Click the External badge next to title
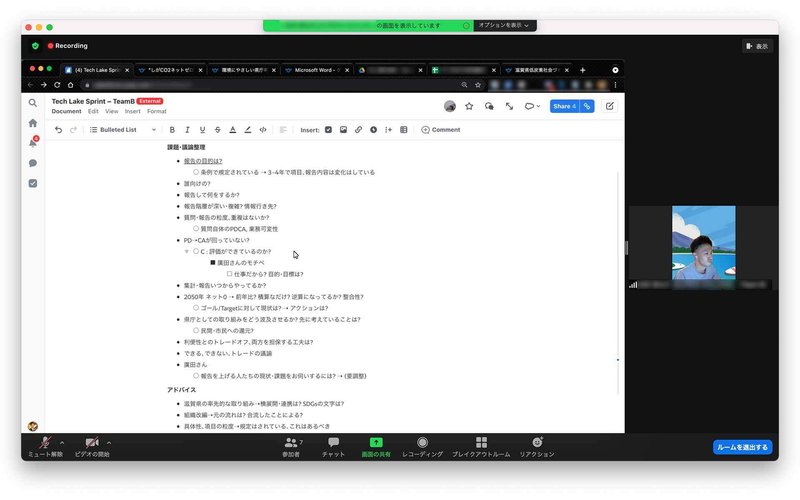800x500 pixels. tap(150, 101)
